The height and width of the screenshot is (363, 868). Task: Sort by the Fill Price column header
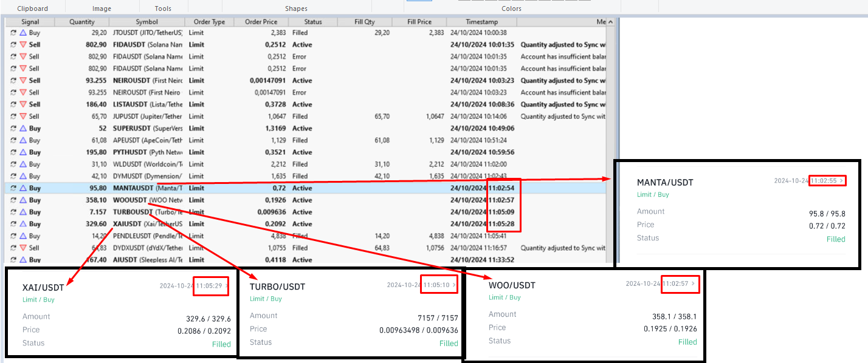419,22
